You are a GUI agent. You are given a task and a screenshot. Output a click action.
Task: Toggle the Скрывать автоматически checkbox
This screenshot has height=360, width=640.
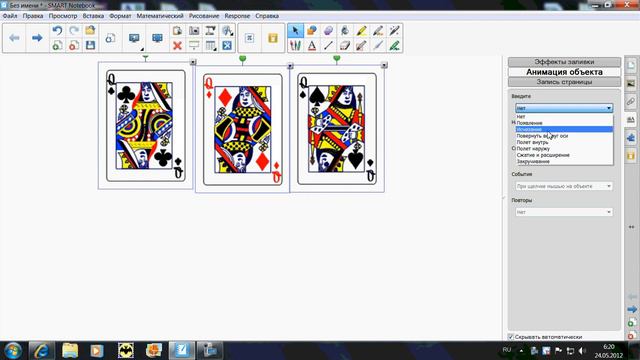[x=511, y=337]
